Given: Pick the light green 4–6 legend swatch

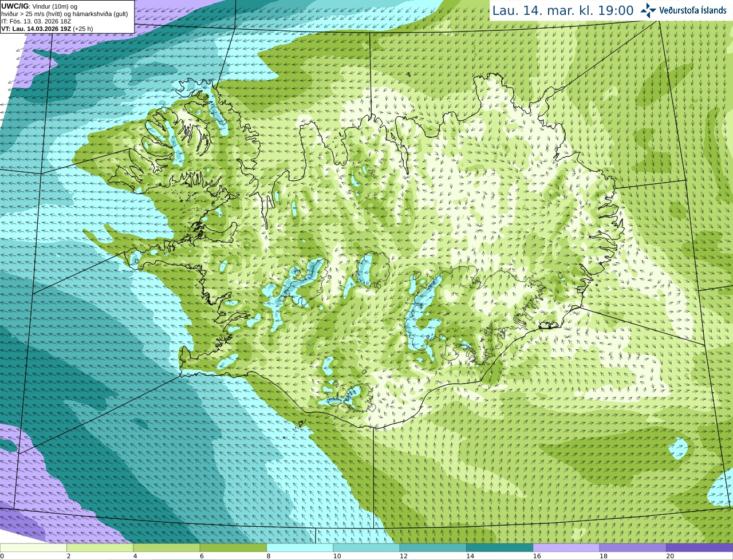Looking at the screenshot, I should coord(167,547).
